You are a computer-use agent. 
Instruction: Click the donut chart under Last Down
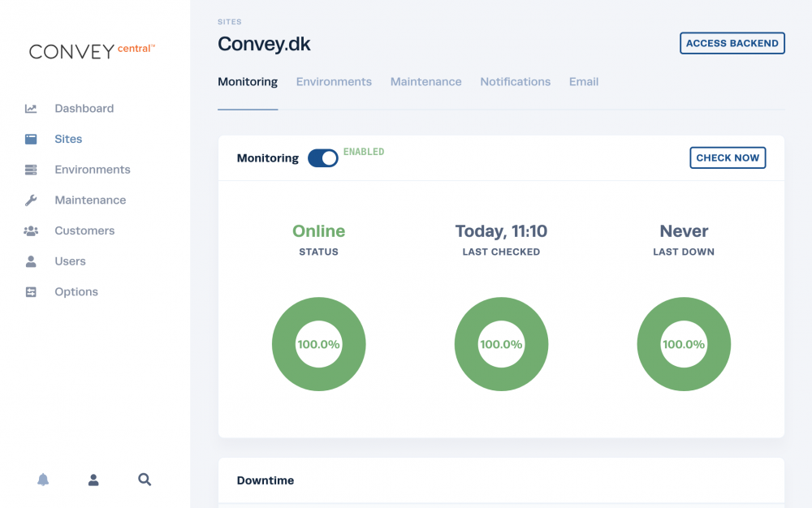(684, 344)
